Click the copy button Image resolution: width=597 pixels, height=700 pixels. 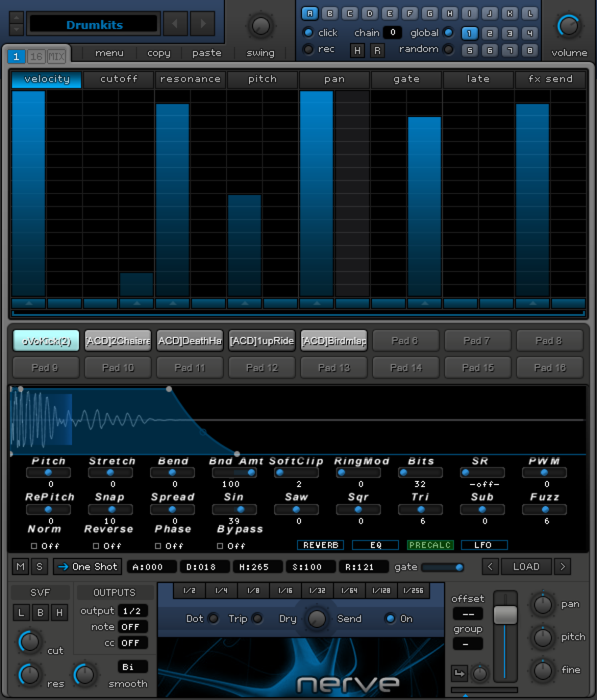(x=159, y=53)
